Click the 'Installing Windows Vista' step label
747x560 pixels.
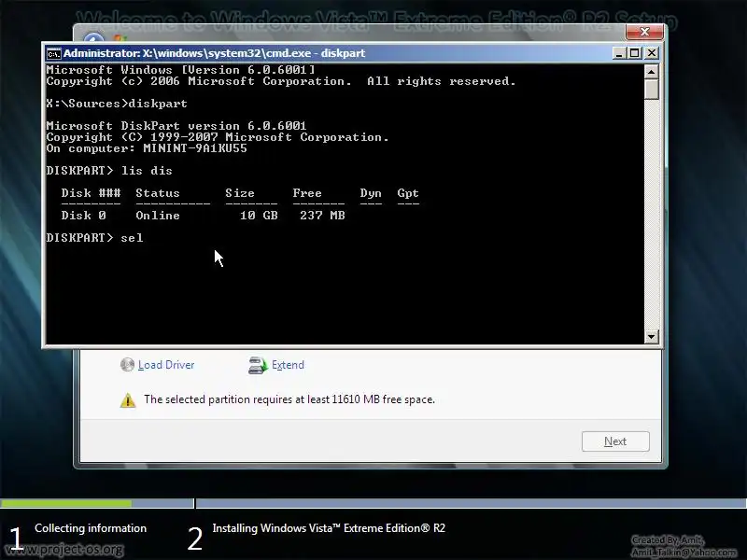click(329, 528)
